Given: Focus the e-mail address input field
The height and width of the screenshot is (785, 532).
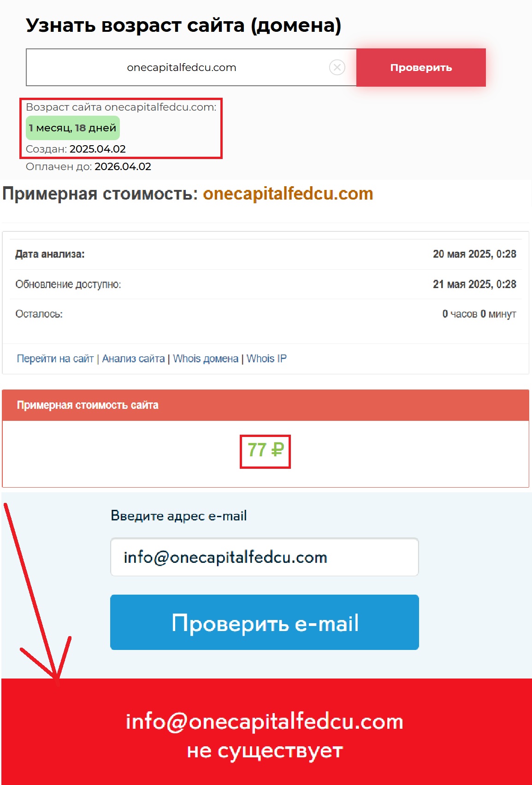Looking at the screenshot, I should click(x=265, y=557).
